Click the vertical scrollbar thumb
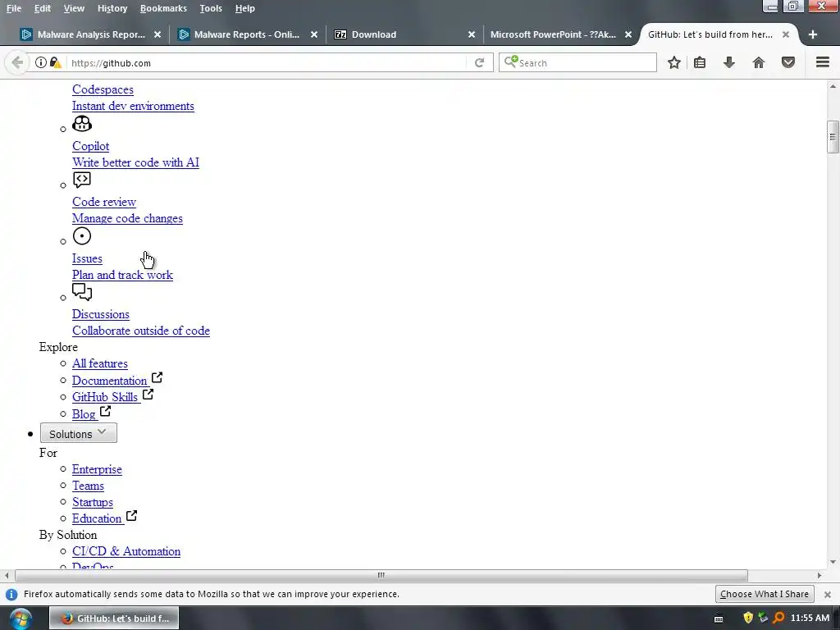Image resolution: width=840 pixels, height=630 pixels. coord(833,137)
